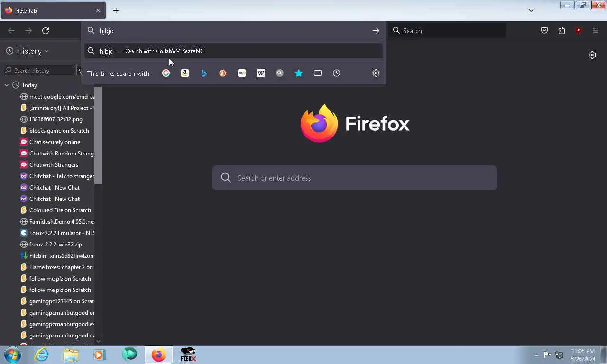Focus the Search history field

[39, 70]
